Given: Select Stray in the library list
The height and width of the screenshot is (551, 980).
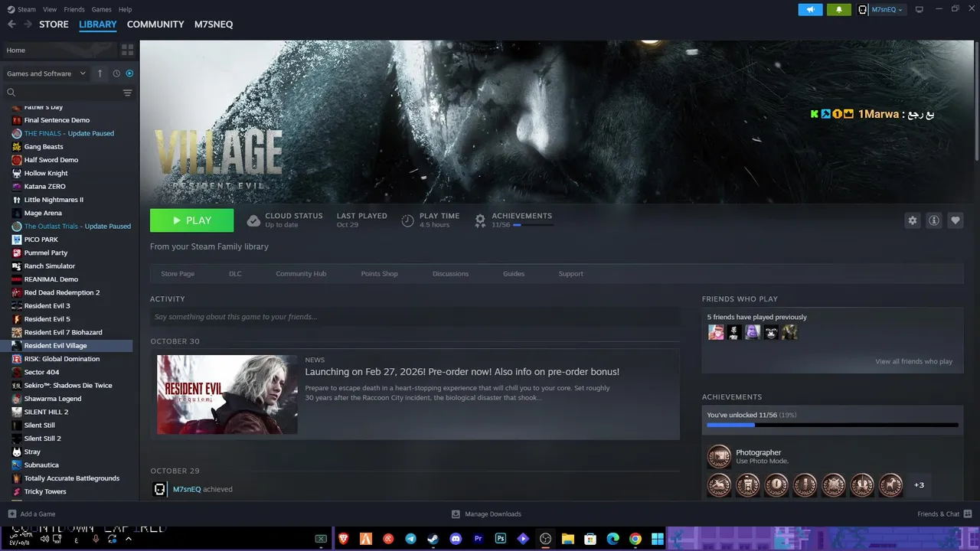Looking at the screenshot, I should (x=32, y=452).
